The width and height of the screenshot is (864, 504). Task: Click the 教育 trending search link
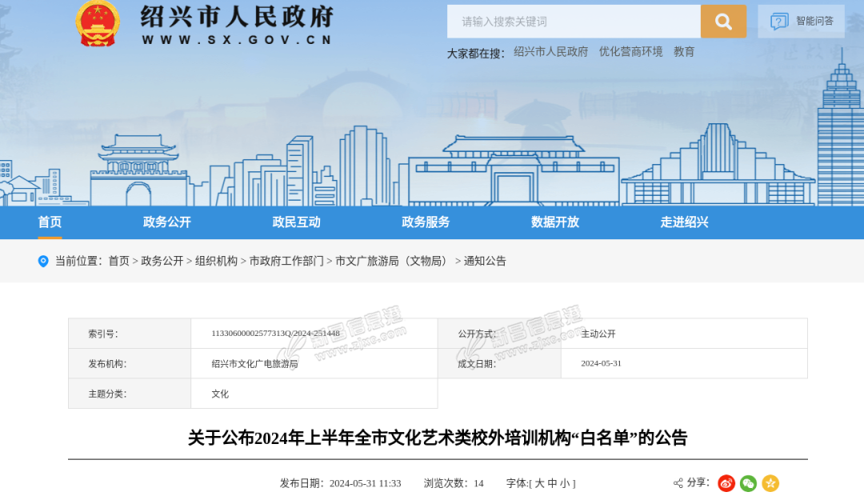[x=684, y=52]
